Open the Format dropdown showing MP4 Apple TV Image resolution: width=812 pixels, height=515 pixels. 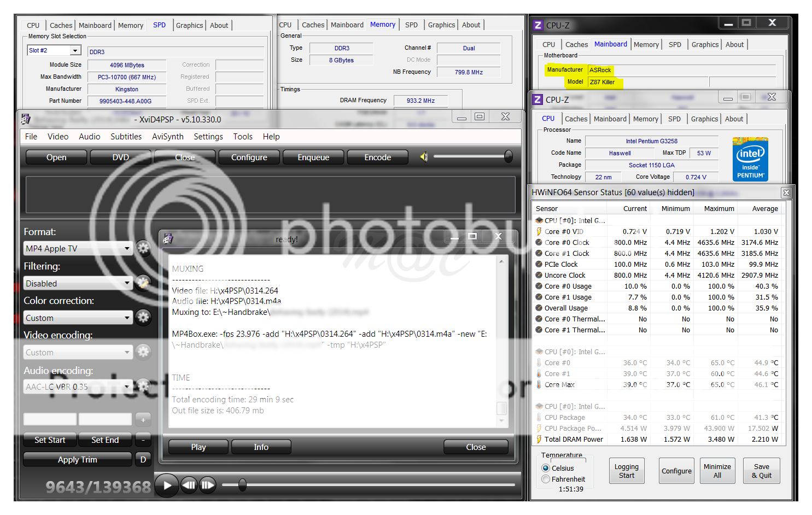click(78, 249)
